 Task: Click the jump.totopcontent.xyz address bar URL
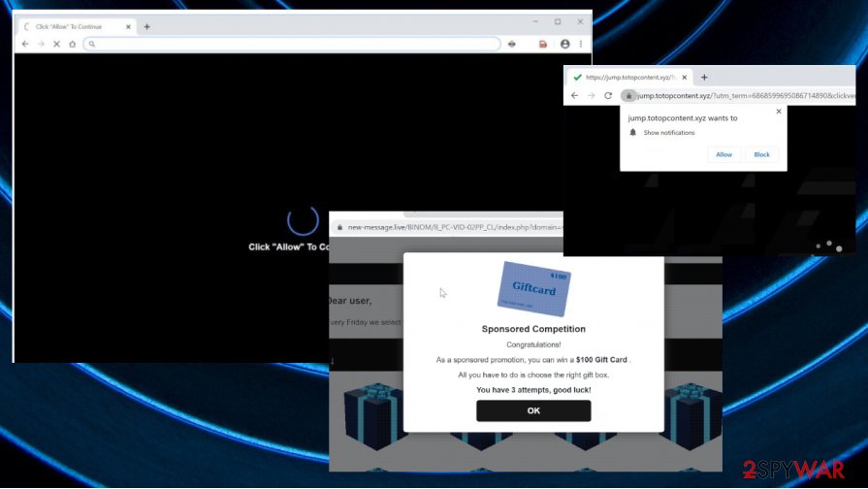tap(745, 96)
